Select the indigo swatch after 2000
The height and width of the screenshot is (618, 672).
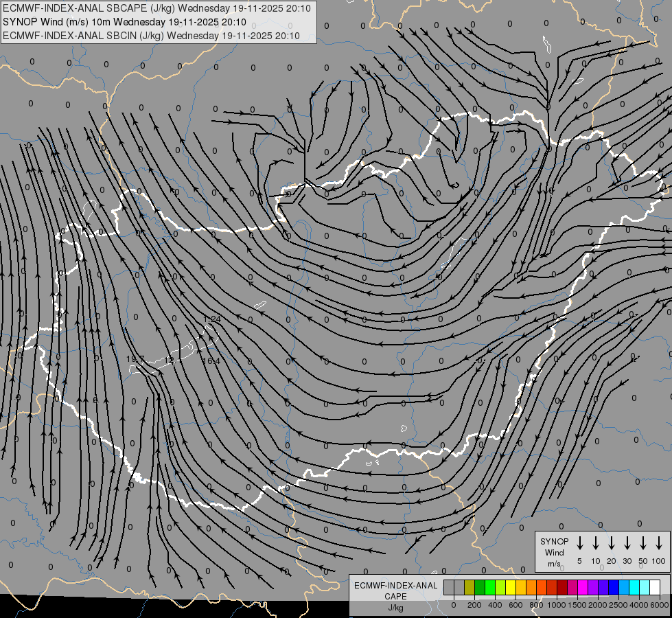603,587
